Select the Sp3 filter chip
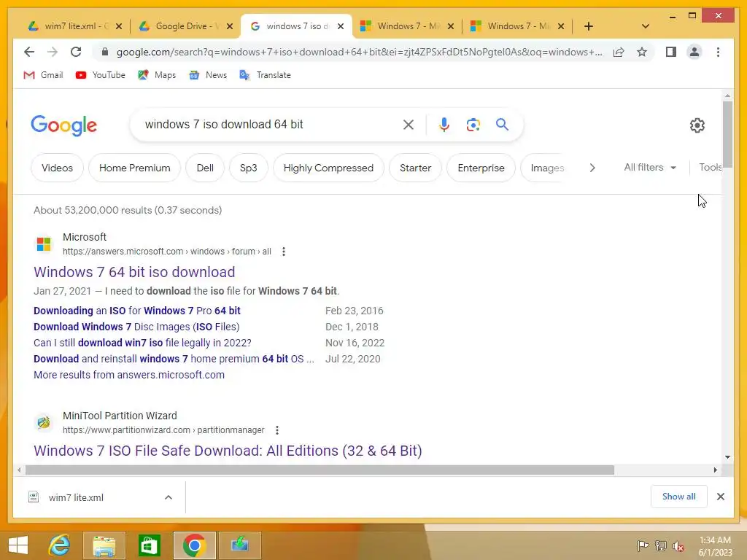 (x=248, y=168)
